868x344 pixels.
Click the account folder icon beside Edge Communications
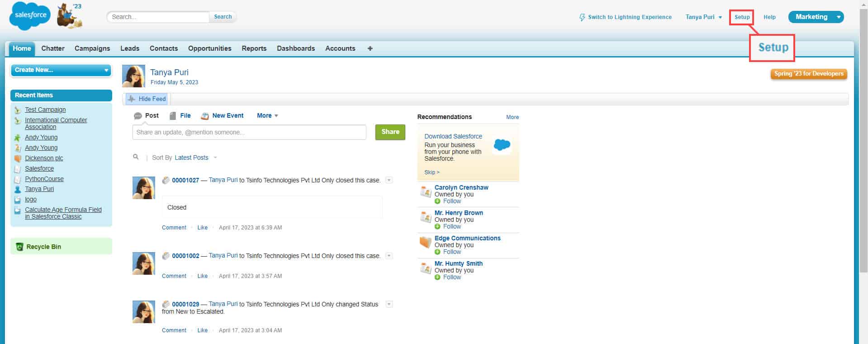(426, 243)
